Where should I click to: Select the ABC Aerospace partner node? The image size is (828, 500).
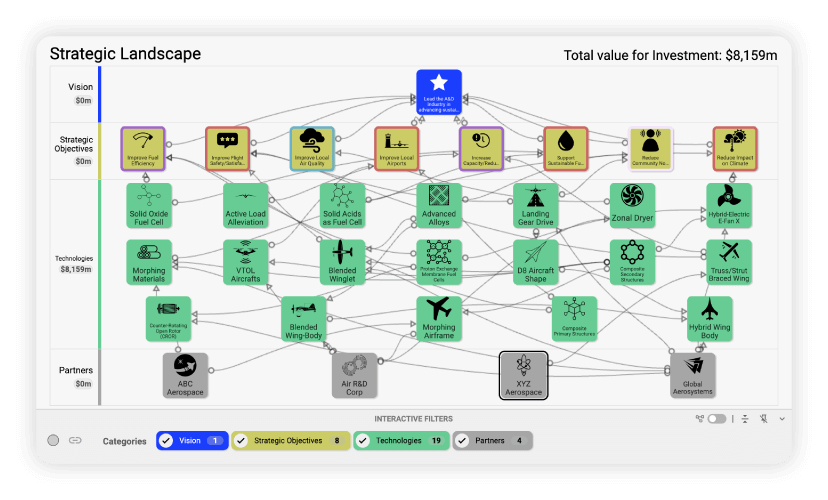click(x=185, y=375)
